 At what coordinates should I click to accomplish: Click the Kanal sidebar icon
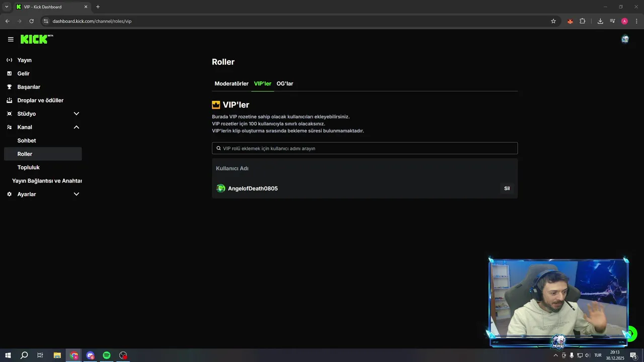pos(9,127)
